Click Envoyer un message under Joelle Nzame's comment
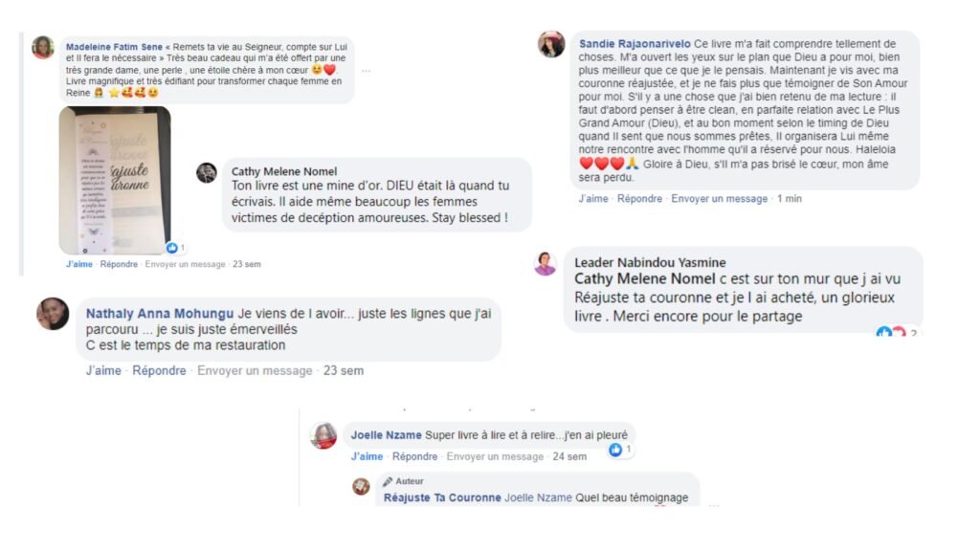The width and height of the screenshot is (980, 552). pyautogui.click(x=495, y=457)
